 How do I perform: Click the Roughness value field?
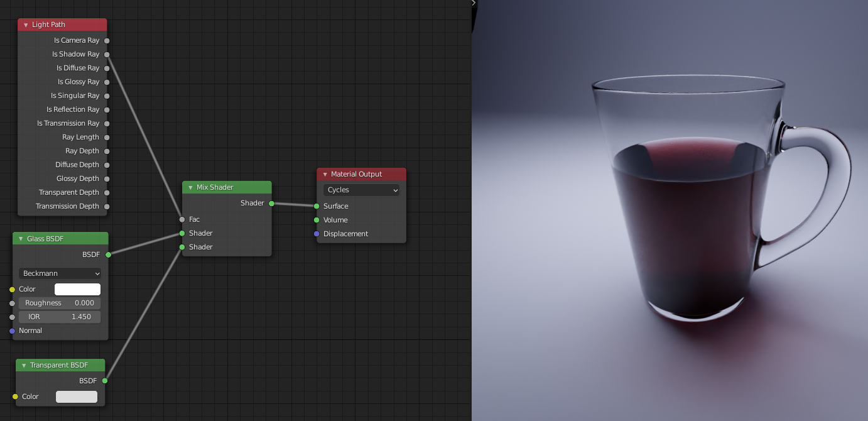coord(60,303)
